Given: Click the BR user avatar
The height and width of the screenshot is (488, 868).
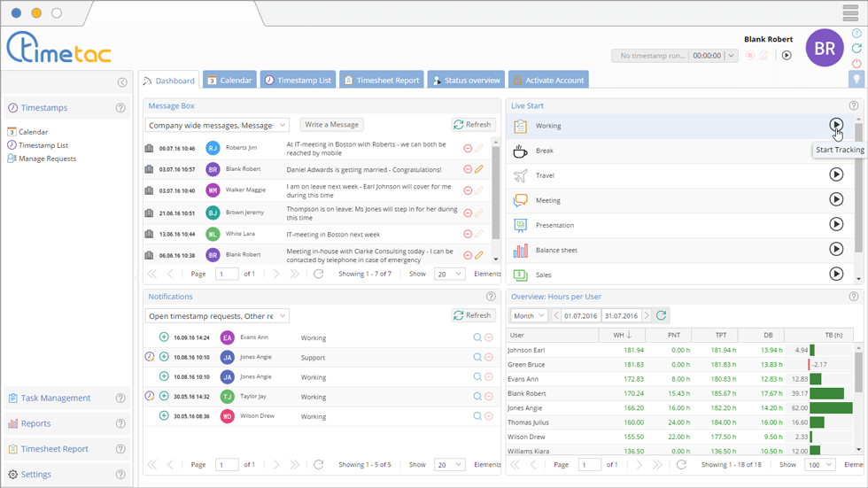Looking at the screenshot, I should pyautogui.click(x=825, y=48).
